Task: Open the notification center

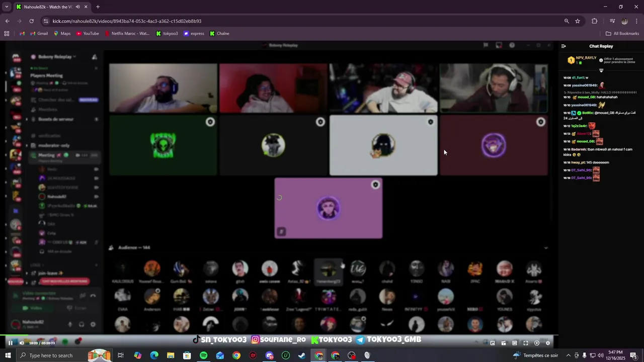Action: (x=633, y=355)
